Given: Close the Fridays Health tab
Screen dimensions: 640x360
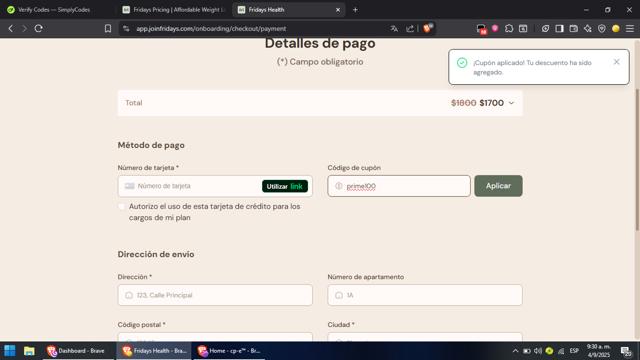Looking at the screenshot, I should point(338,10).
